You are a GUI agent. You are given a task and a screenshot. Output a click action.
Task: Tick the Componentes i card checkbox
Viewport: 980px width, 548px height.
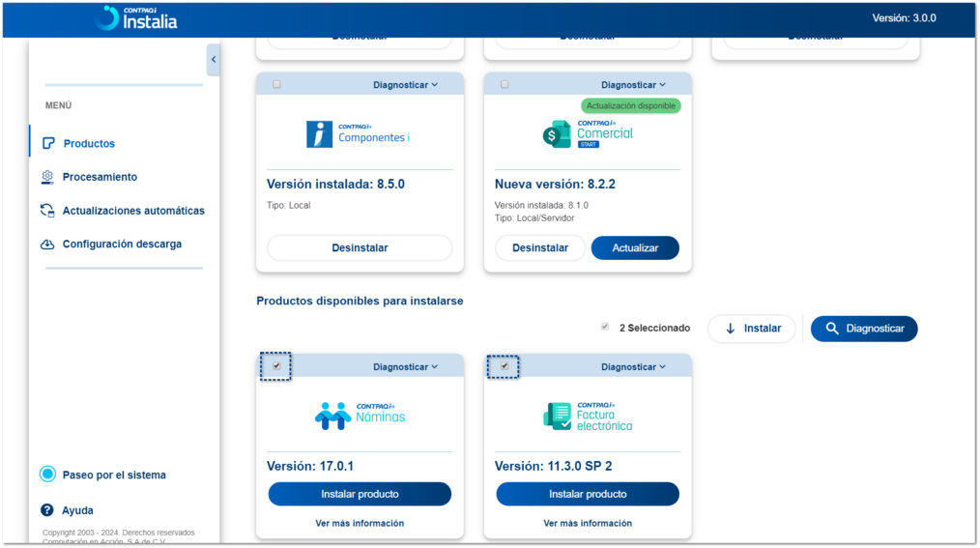click(276, 84)
